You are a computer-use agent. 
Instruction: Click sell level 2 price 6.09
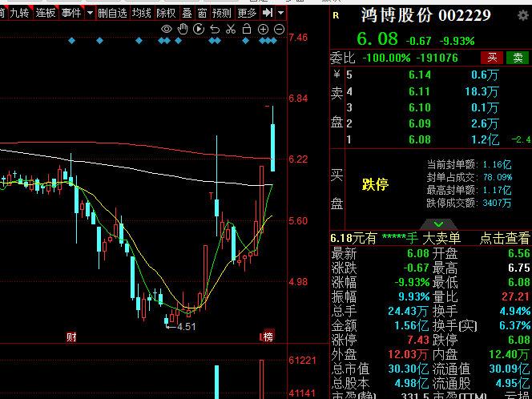point(419,123)
